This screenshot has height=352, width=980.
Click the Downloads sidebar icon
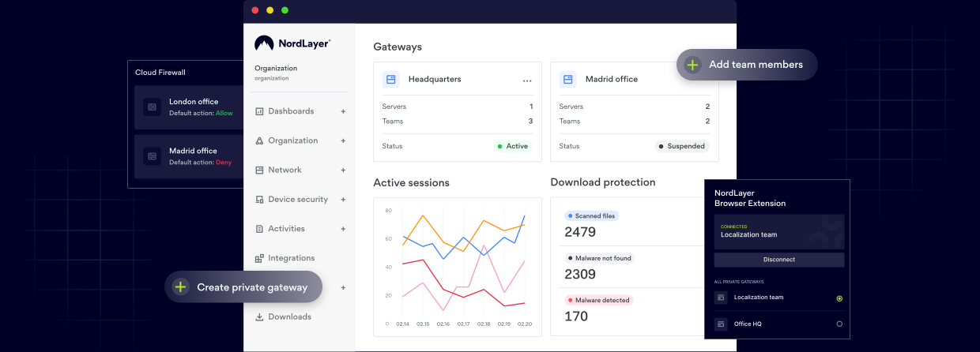click(x=259, y=316)
